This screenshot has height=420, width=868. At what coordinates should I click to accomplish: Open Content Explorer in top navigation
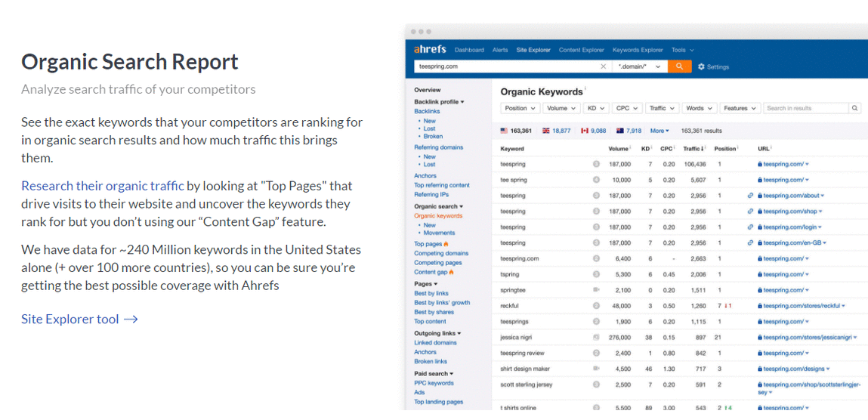(581, 51)
